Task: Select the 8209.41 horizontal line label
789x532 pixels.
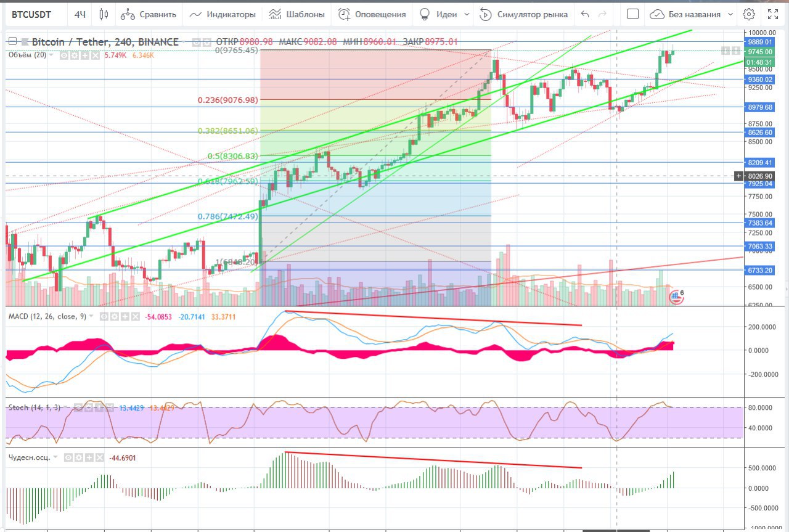Action: [x=760, y=163]
